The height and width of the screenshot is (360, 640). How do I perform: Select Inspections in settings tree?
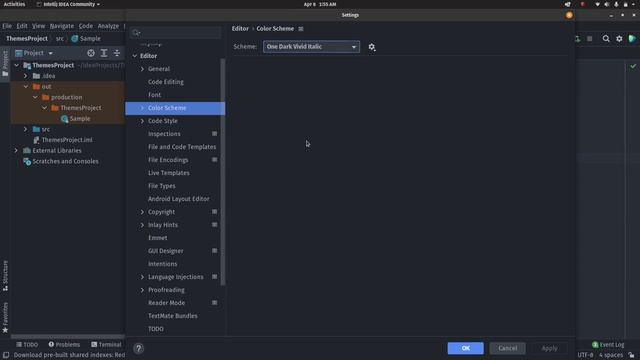[x=164, y=134]
